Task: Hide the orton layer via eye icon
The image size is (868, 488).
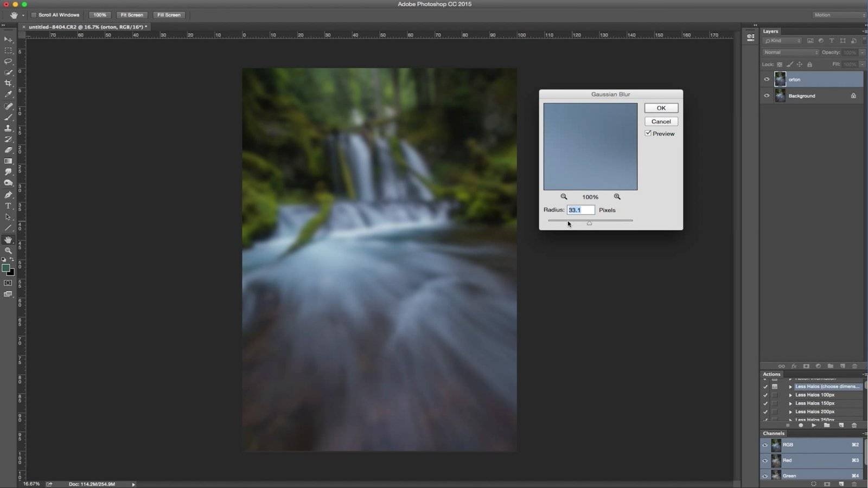Action: point(767,80)
